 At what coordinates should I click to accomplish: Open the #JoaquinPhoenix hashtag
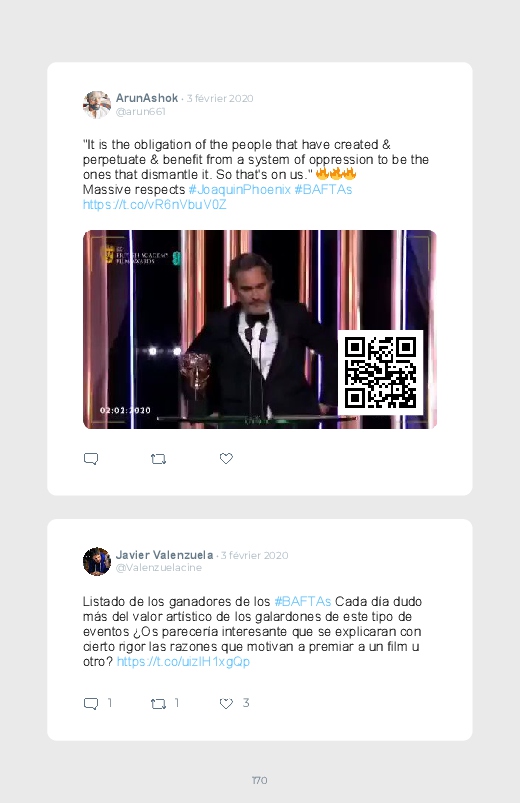240,189
